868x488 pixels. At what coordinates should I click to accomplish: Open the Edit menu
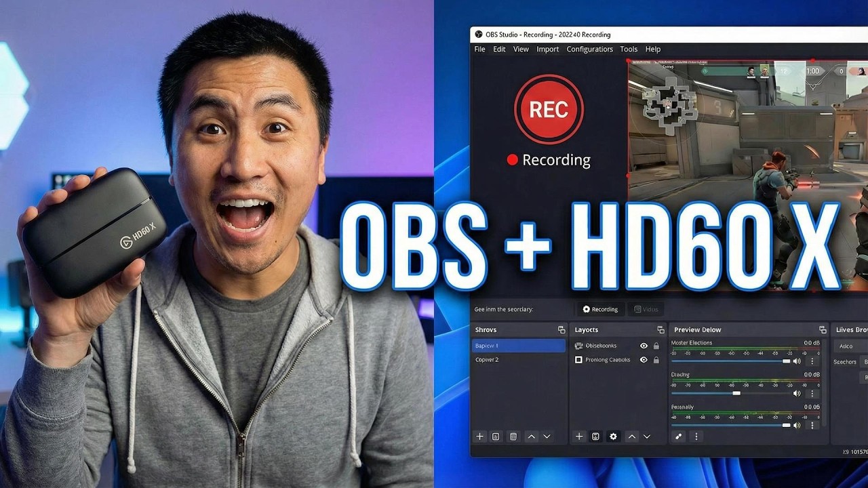[x=499, y=49]
